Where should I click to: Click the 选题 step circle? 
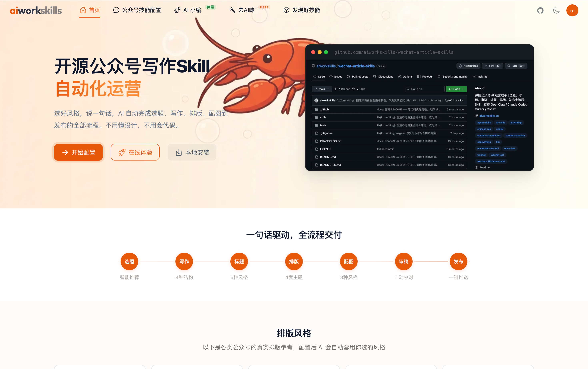click(129, 261)
